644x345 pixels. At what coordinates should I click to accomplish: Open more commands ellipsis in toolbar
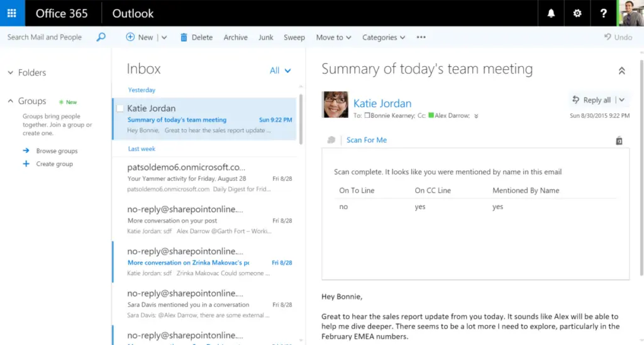(x=421, y=37)
